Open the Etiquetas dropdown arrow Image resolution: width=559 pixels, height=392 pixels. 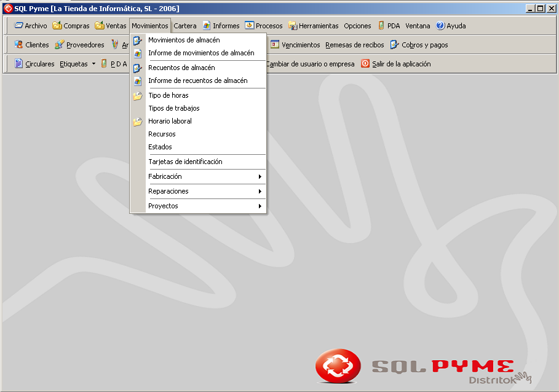tap(93, 64)
